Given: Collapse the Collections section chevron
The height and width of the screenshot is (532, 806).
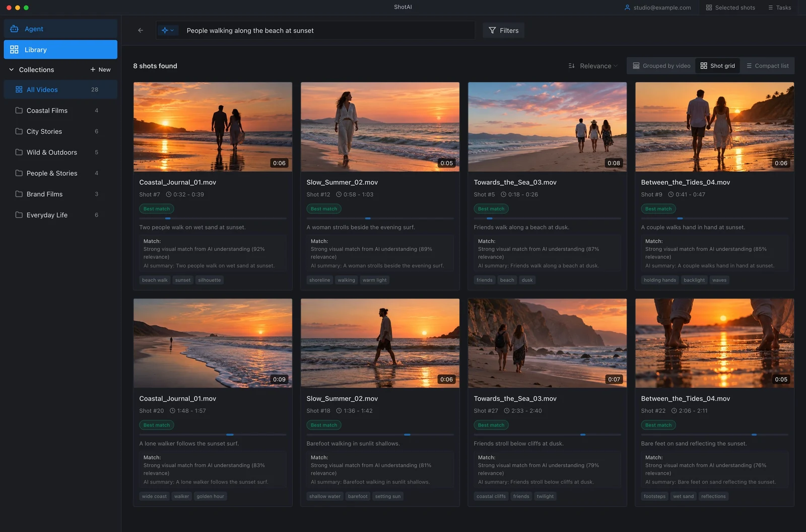Looking at the screenshot, I should (12, 69).
